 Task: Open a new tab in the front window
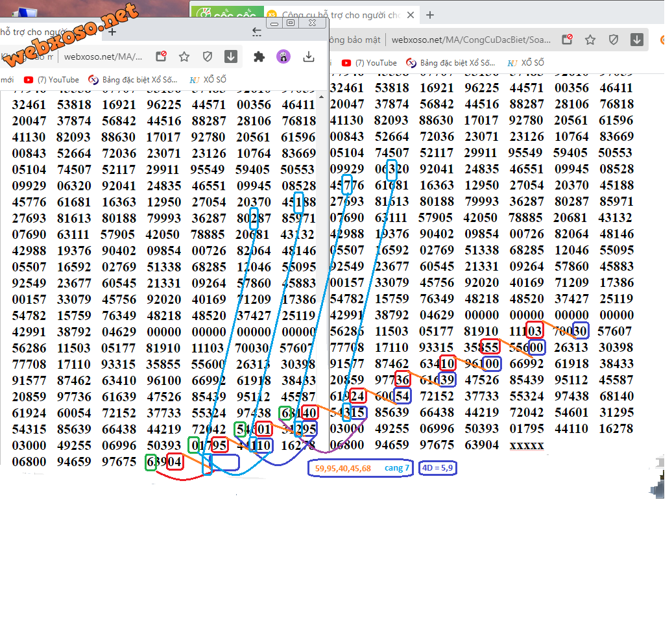112,31
